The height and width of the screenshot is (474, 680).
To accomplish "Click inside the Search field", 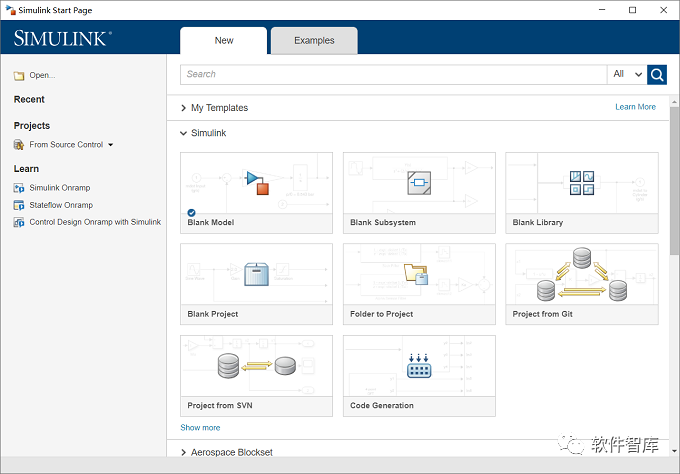I will (394, 74).
